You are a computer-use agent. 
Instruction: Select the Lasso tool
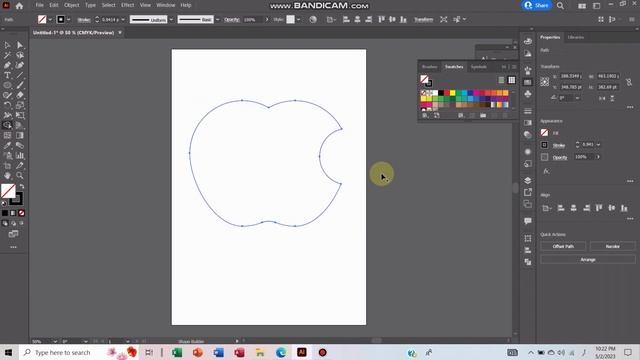(x=20, y=55)
